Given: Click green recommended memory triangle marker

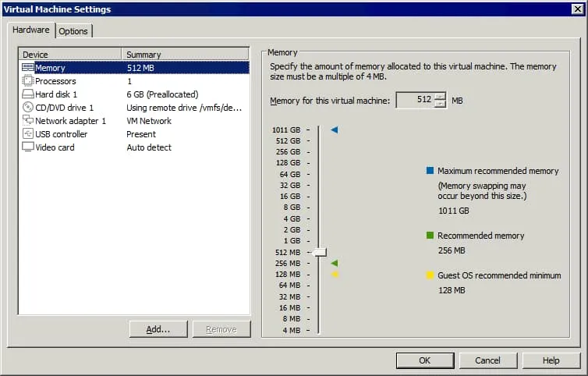Looking at the screenshot, I should [x=335, y=264].
